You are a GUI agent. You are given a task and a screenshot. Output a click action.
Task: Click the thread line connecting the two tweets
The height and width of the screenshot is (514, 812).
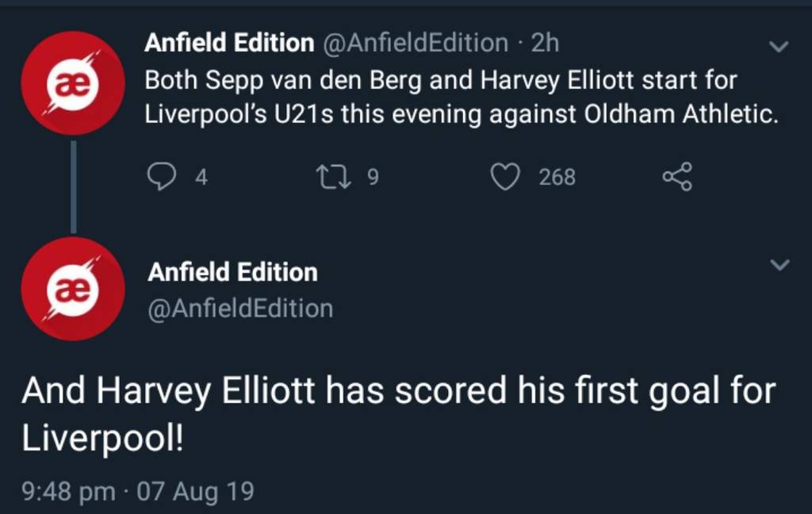click(73, 186)
